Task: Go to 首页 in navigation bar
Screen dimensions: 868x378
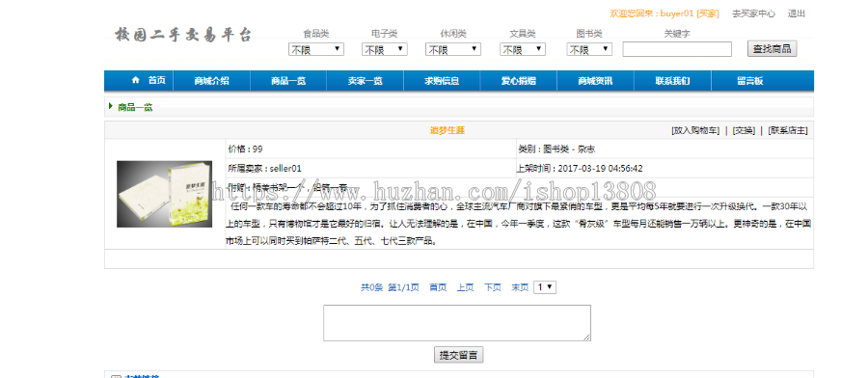Action: coord(156,80)
